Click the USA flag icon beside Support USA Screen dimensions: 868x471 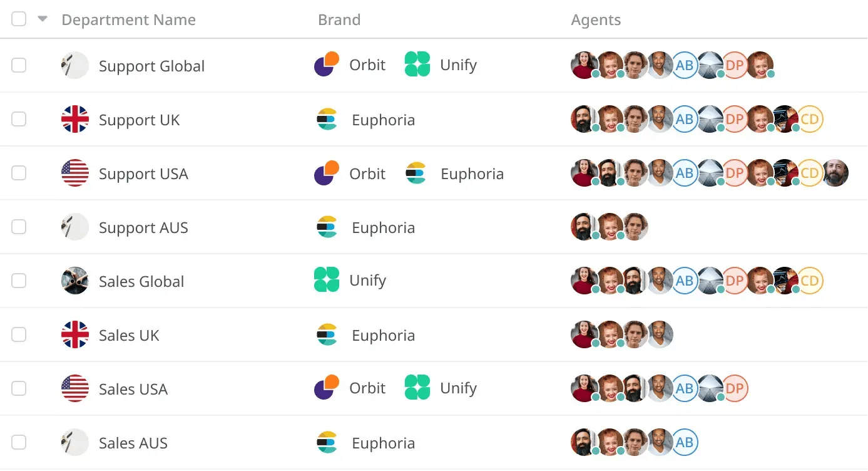75,173
